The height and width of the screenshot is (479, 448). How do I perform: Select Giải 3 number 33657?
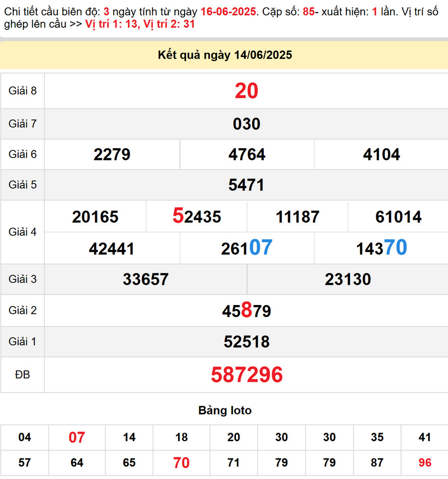[145, 279]
